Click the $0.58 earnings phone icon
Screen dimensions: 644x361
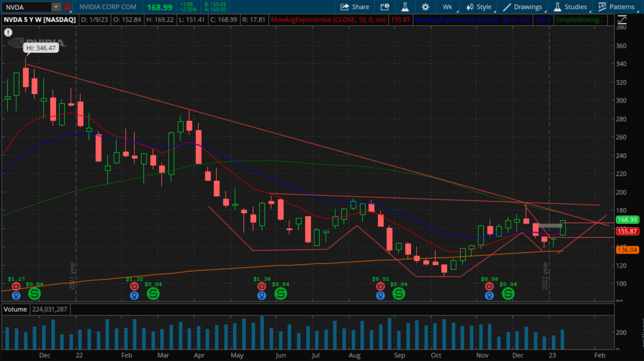[x=489, y=286]
